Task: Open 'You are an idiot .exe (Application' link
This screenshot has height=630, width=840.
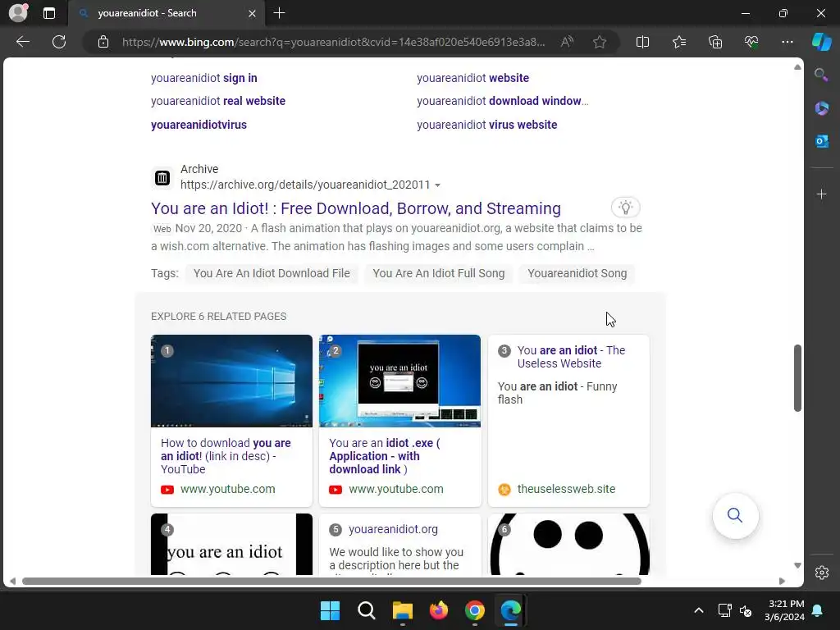Action: [384, 456]
